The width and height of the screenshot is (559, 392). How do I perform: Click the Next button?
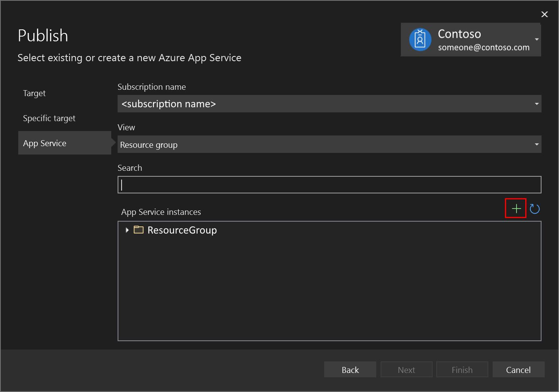(x=406, y=369)
